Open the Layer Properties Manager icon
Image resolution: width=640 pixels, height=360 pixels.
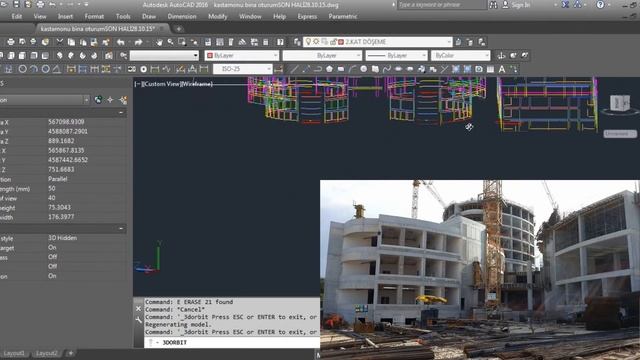[297, 42]
